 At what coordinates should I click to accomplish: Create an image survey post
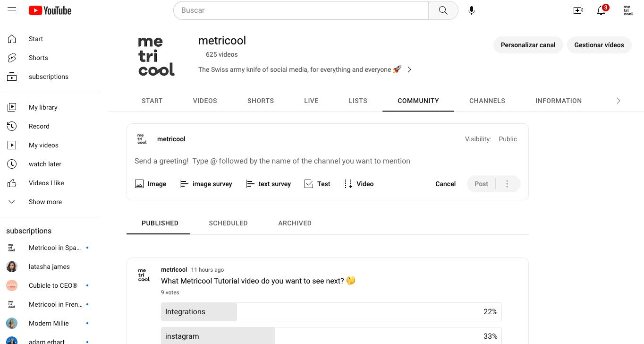click(206, 184)
